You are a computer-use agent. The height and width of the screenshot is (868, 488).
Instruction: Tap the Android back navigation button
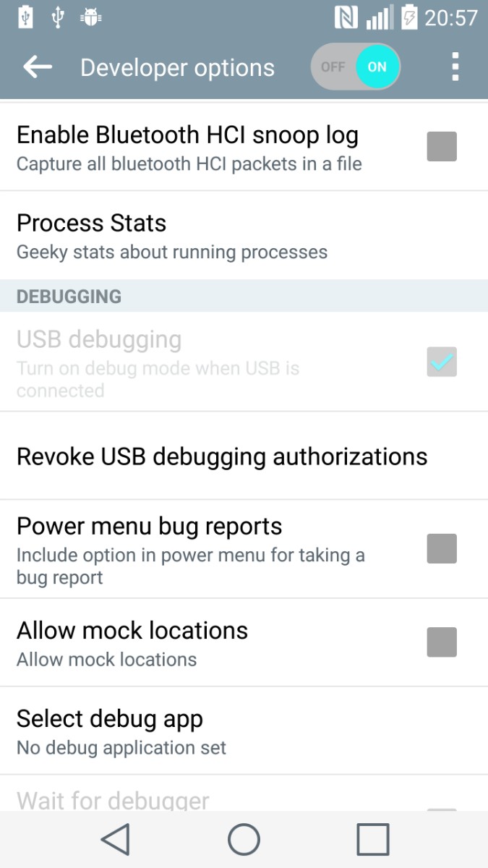click(x=116, y=840)
